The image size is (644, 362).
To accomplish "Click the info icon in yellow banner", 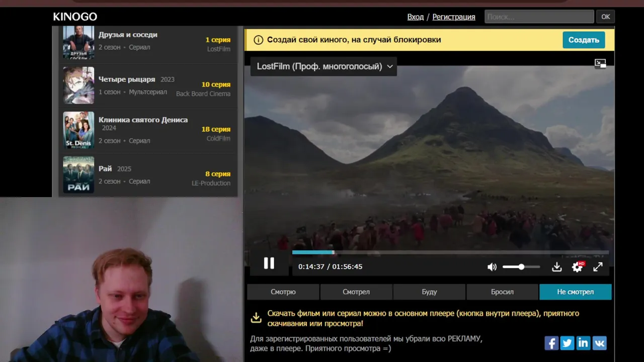I will pyautogui.click(x=259, y=40).
